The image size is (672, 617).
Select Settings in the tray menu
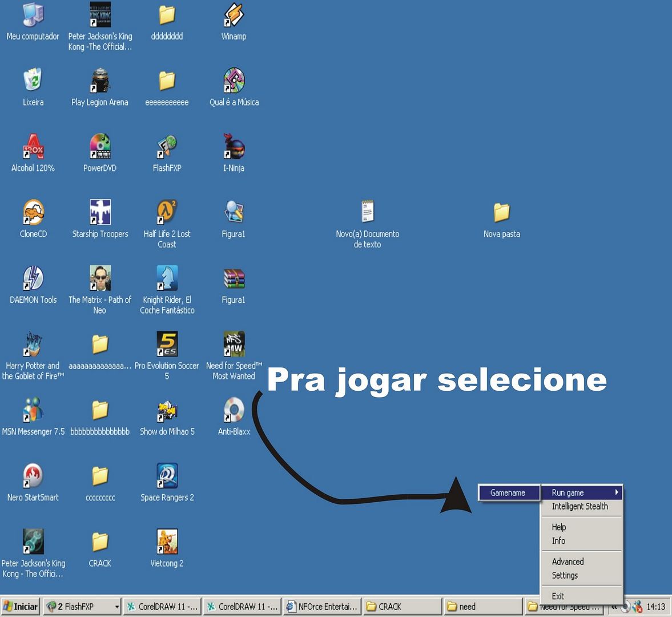pos(565,575)
